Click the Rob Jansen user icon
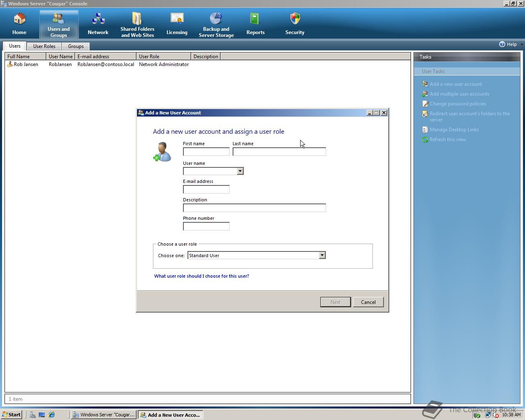Viewport: 525px width, 420px height. pyautogui.click(x=10, y=64)
